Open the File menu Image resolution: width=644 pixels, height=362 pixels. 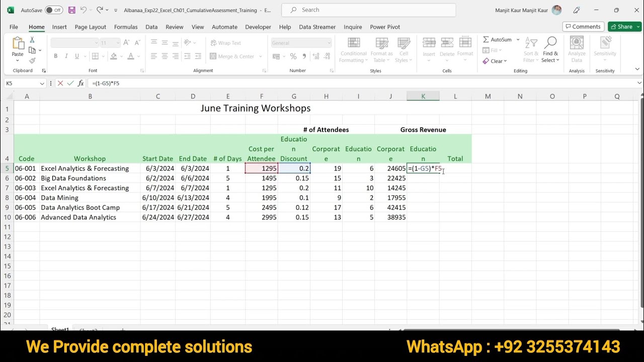pyautogui.click(x=14, y=27)
